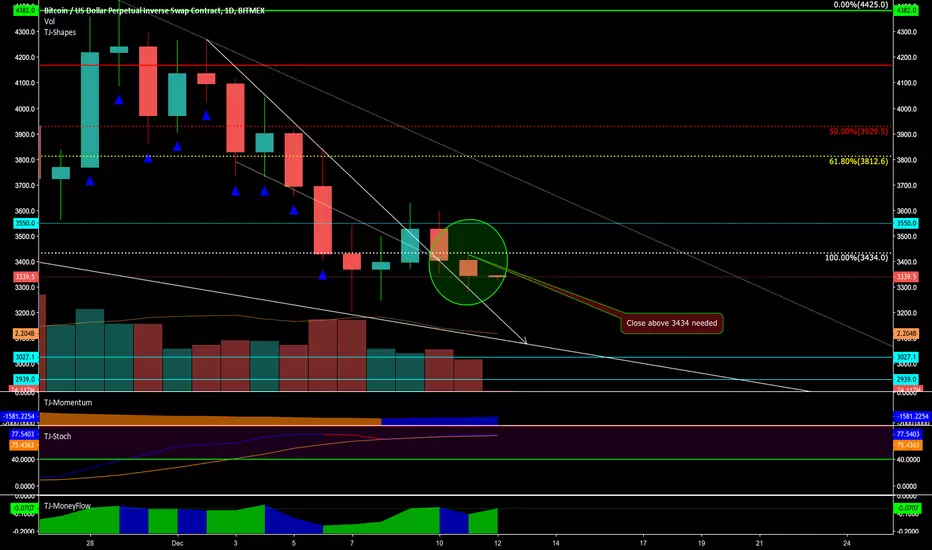Select the blue segment of the TJ-Momentum bar
The image size is (932, 550).
click(x=439, y=421)
